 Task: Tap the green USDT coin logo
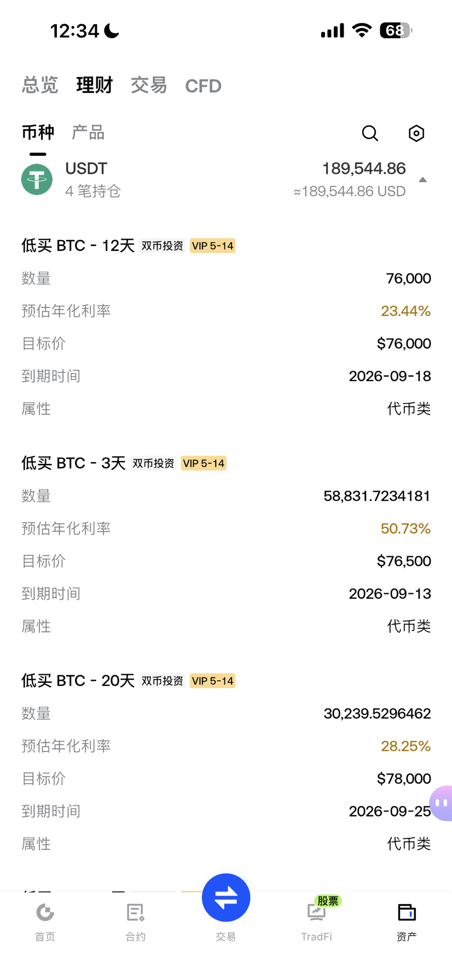pyautogui.click(x=37, y=179)
